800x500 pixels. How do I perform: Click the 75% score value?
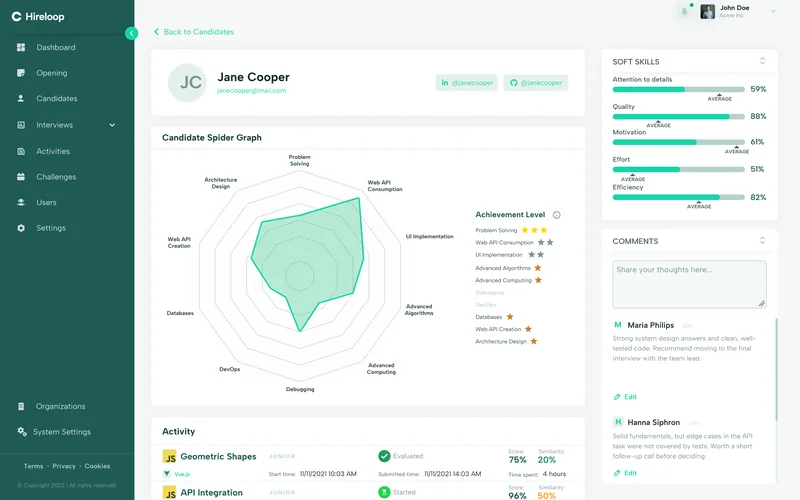pyautogui.click(x=517, y=460)
